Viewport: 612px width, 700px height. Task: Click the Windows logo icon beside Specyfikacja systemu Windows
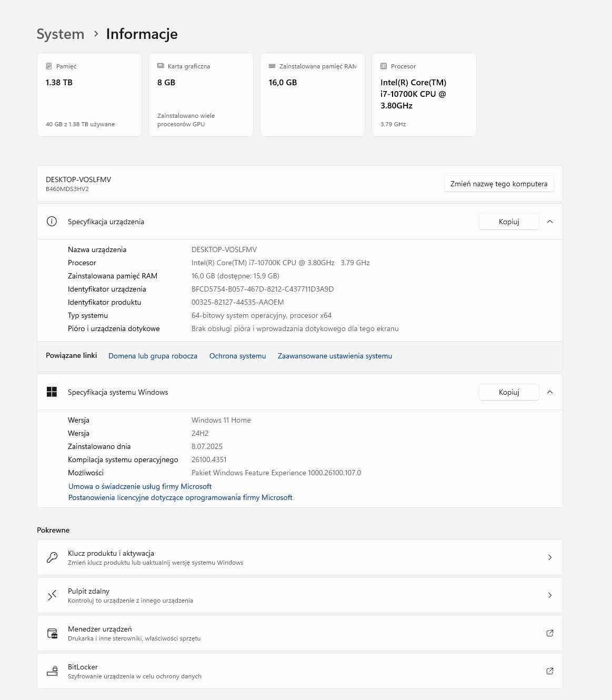52,392
